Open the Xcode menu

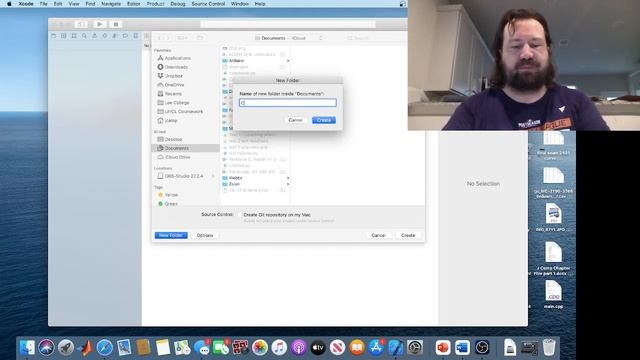pos(26,4)
